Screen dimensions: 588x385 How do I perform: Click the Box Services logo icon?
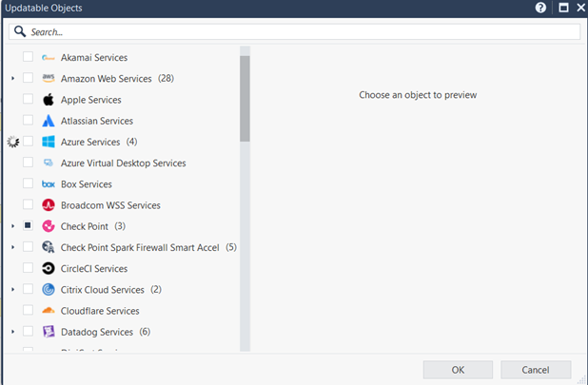(x=49, y=183)
